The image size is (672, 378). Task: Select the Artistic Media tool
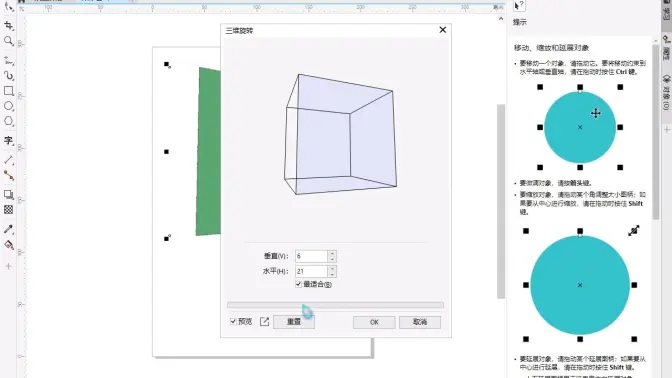(x=9, y=76)
